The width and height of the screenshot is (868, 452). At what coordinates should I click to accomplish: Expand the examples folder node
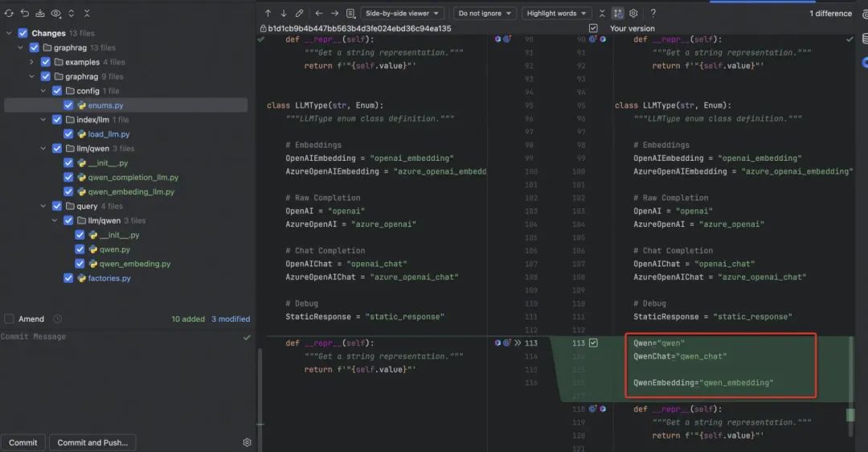[x=33, y=62]
